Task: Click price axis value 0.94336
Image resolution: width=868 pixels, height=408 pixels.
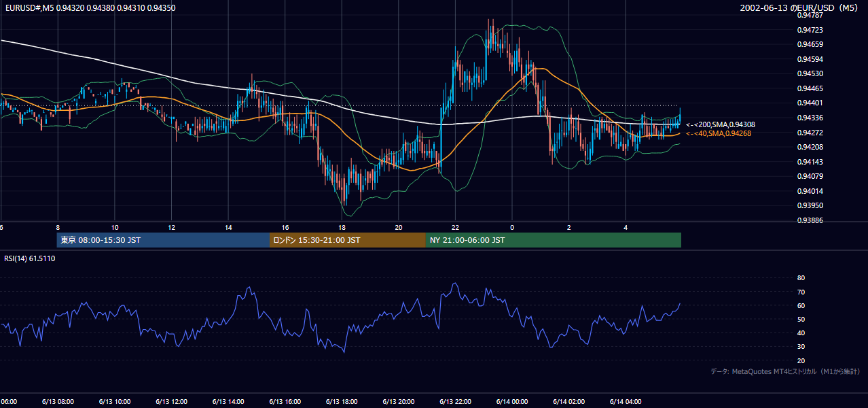Action: click(x=810, y=118)
